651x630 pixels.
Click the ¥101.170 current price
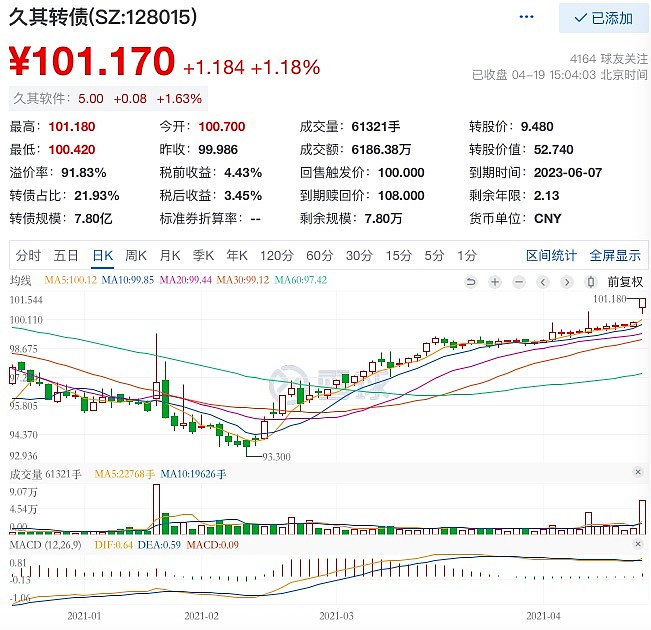(92, 61)
